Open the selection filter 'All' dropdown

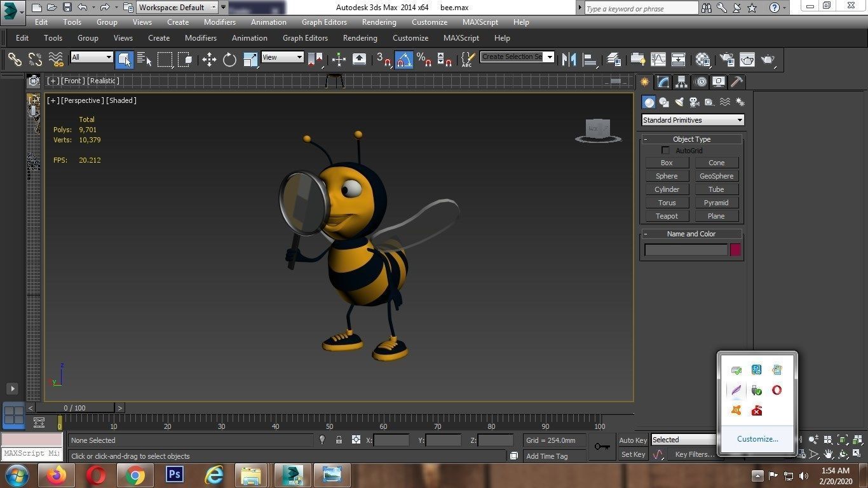[92, 57]
